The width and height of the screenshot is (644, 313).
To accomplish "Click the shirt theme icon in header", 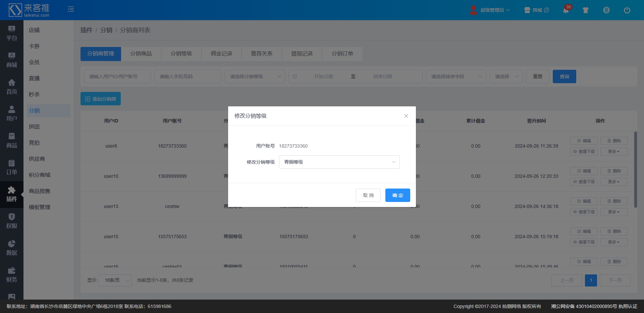I will pyautogui.click(x=586, y=10).
